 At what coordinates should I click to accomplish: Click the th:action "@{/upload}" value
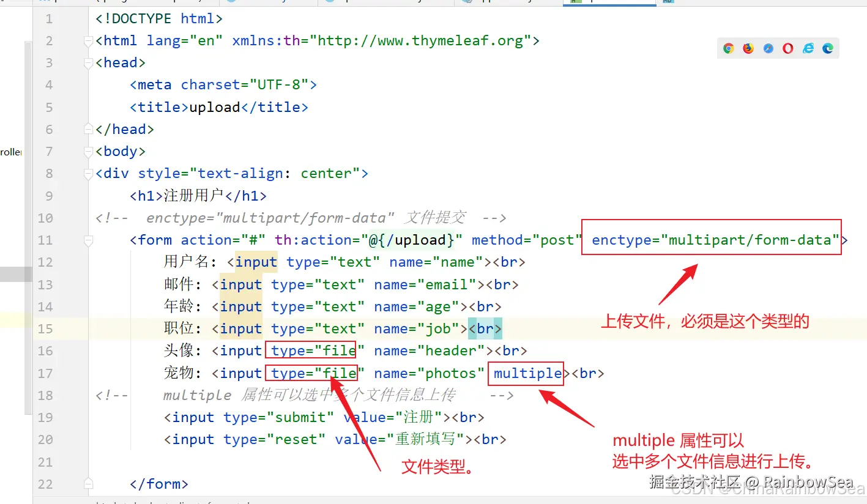point(412,240)
